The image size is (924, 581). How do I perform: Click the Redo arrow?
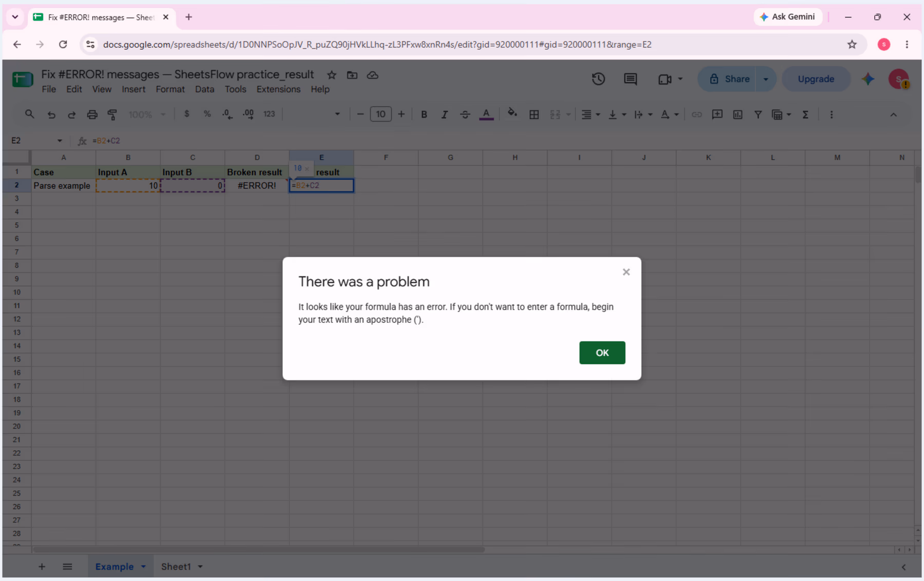point(72,114)
